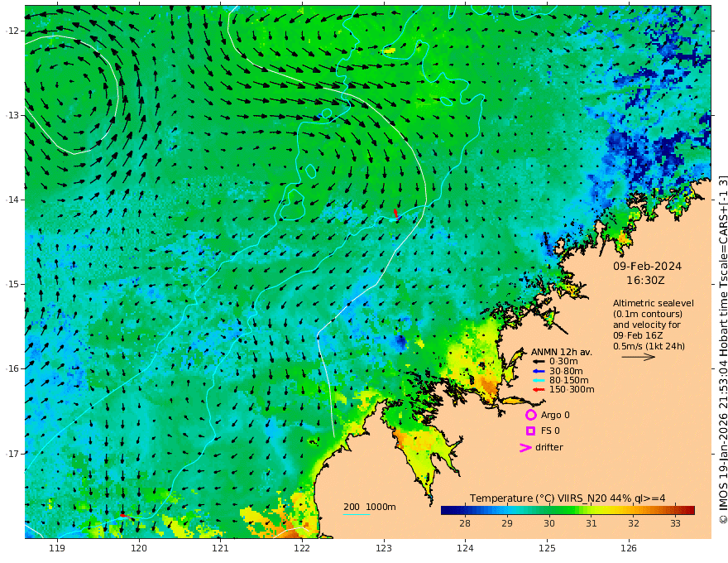This screenshot has width=728, height=563.
Task: Click the longitude axis label 126
Action: pyautogui.click(x=629, y=549)
